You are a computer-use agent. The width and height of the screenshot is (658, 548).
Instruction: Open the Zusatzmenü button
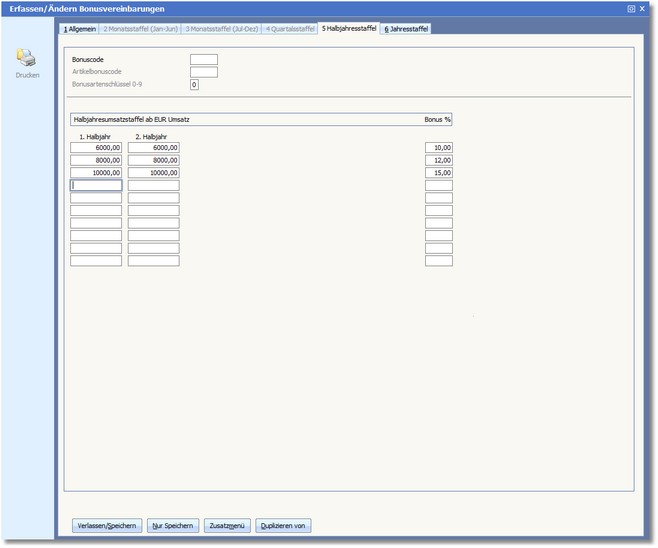pos(227,525)
